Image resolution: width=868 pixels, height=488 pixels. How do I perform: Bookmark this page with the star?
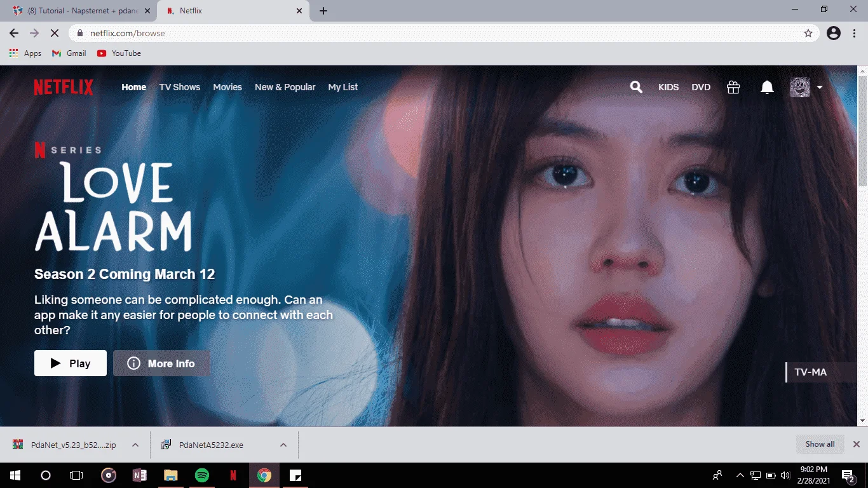808,33
